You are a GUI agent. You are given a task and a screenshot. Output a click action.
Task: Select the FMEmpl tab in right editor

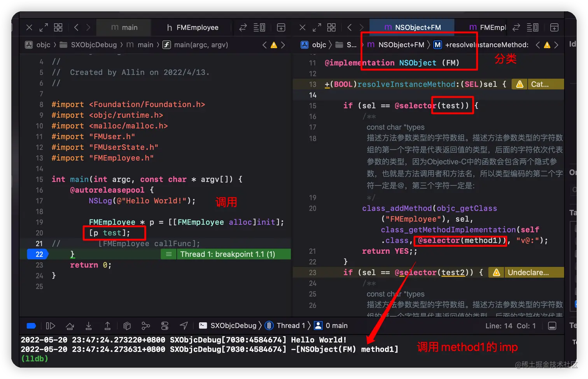pos(488,27)
